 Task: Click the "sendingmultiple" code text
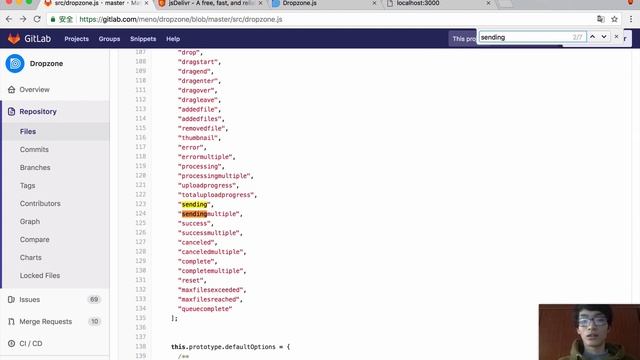pos(210,213)
